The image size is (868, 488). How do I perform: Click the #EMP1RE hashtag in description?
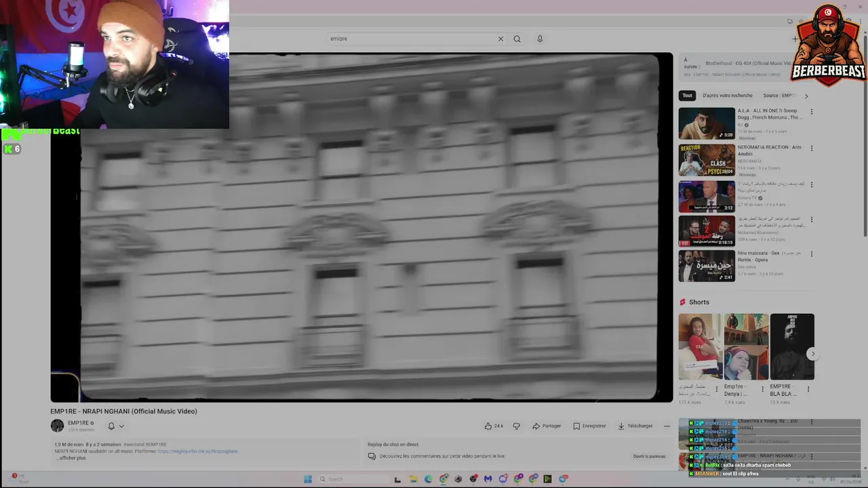157,445
